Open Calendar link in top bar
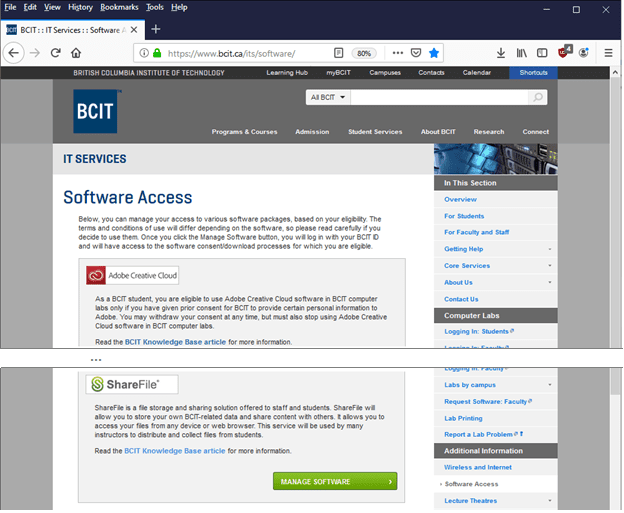 pyautogui.click(x=476, y=72)
